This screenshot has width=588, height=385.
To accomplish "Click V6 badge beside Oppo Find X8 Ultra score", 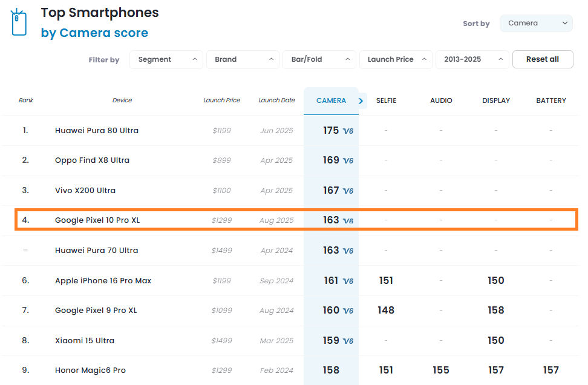I will coord(348,160).
